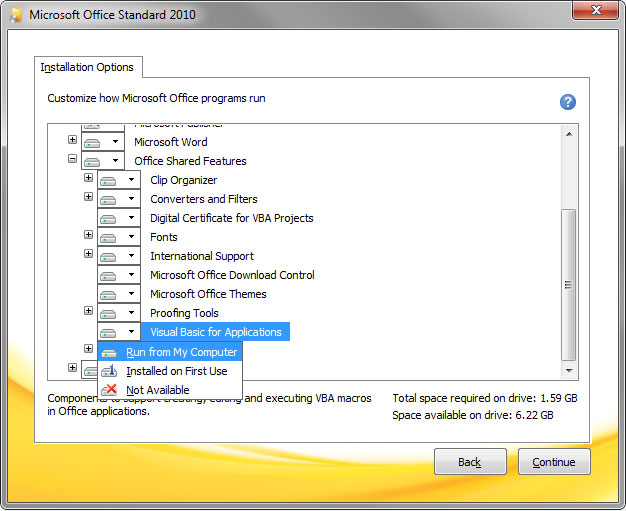The height and width of the screenshot is (511, 626).
Task: Select Proofing Tools item
Action: click(184, 313)
